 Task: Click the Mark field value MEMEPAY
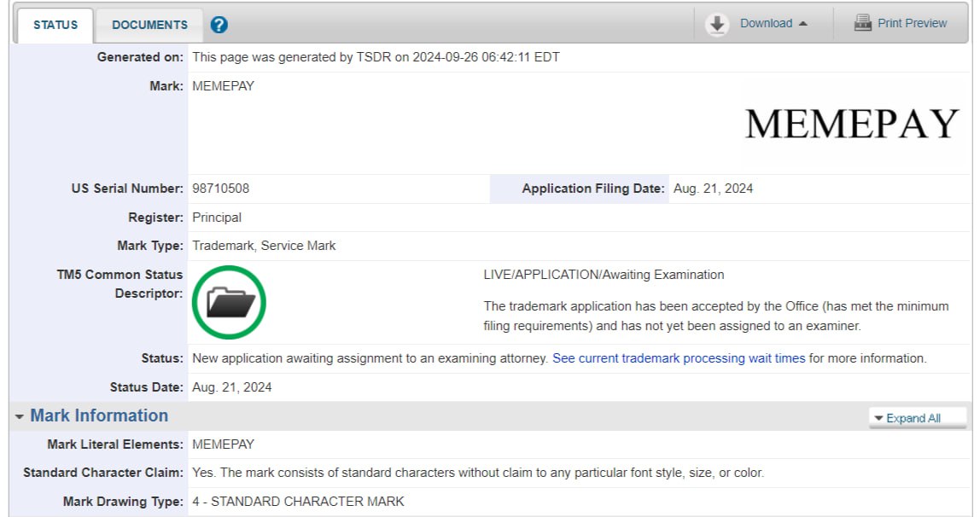coord(223,86)
